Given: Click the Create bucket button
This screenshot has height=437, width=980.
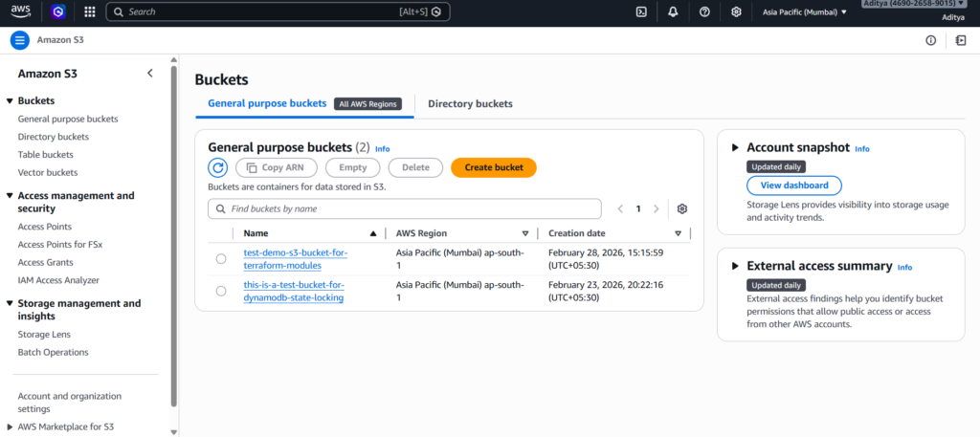Looking at the screenshot, I should (493, 167).
